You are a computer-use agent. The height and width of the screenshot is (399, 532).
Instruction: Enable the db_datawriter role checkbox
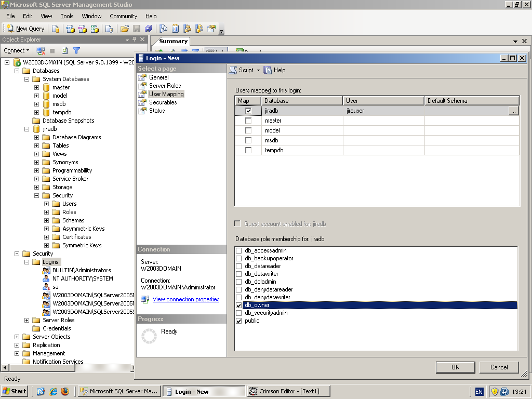[239, 274]
